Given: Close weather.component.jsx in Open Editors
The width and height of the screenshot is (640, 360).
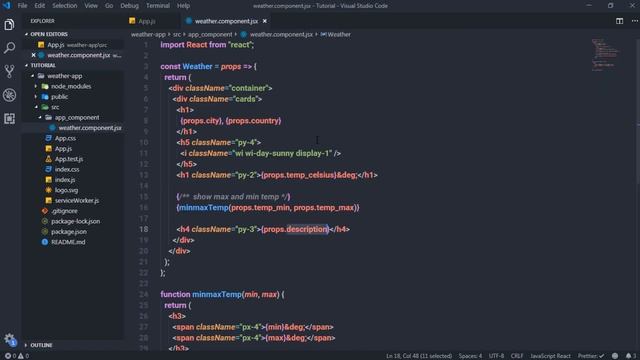Looking at the screenshot, I should pos(33,55).
